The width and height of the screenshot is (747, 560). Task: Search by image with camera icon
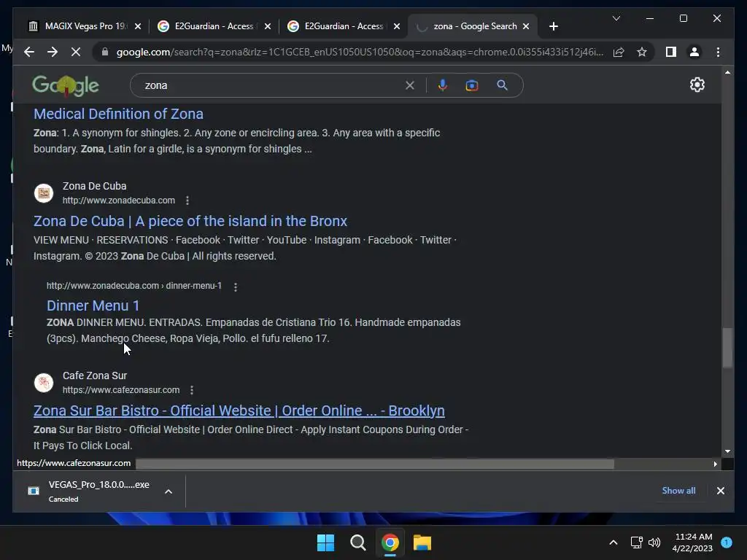(472, 85)
